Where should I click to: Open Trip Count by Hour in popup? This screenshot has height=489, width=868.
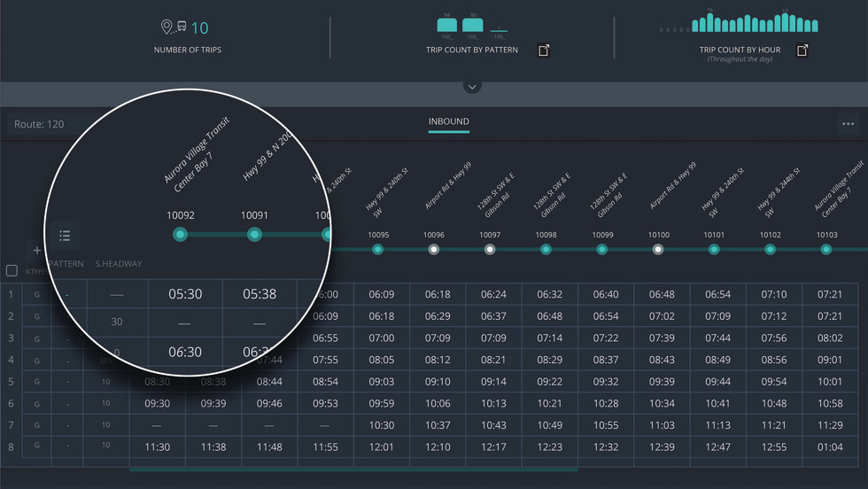(x=802, y=50)
